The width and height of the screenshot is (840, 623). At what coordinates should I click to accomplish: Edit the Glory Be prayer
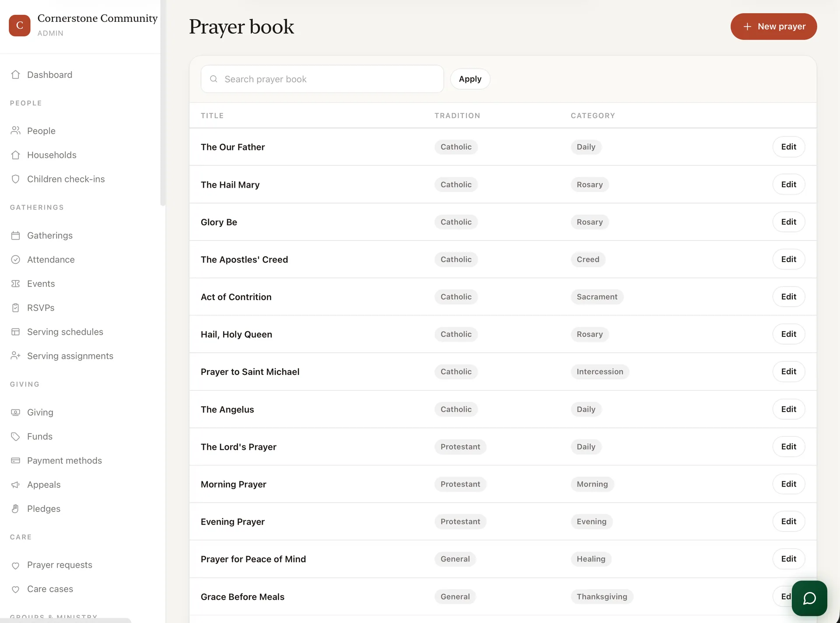click(x=788, y=222)
